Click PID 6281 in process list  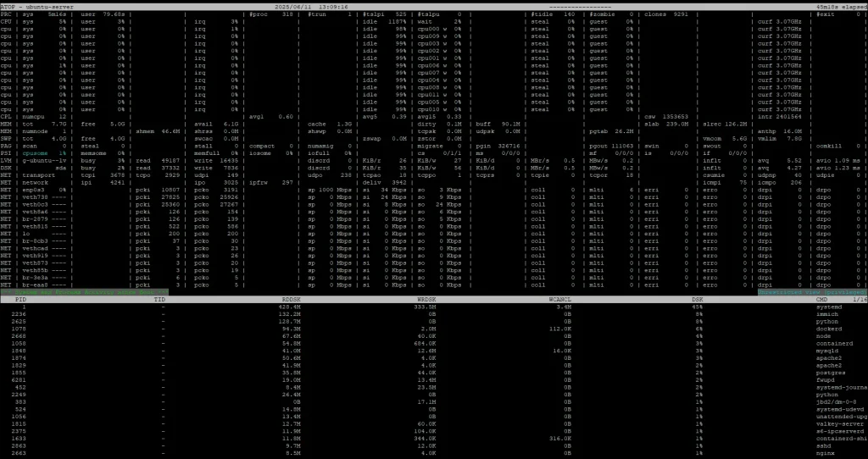(x=19, y=380)
